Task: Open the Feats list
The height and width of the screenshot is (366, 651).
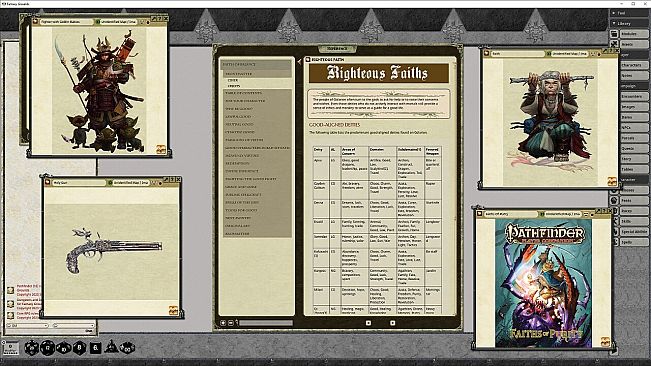Action: click(x=634, y=200)
